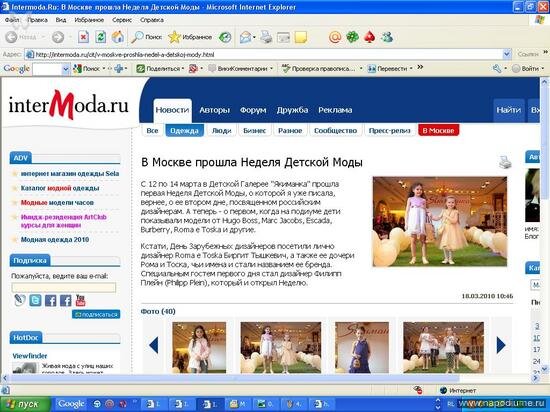Print article using page printer icon
Viewport: 550px width, 412px height.
pos(505,162)
